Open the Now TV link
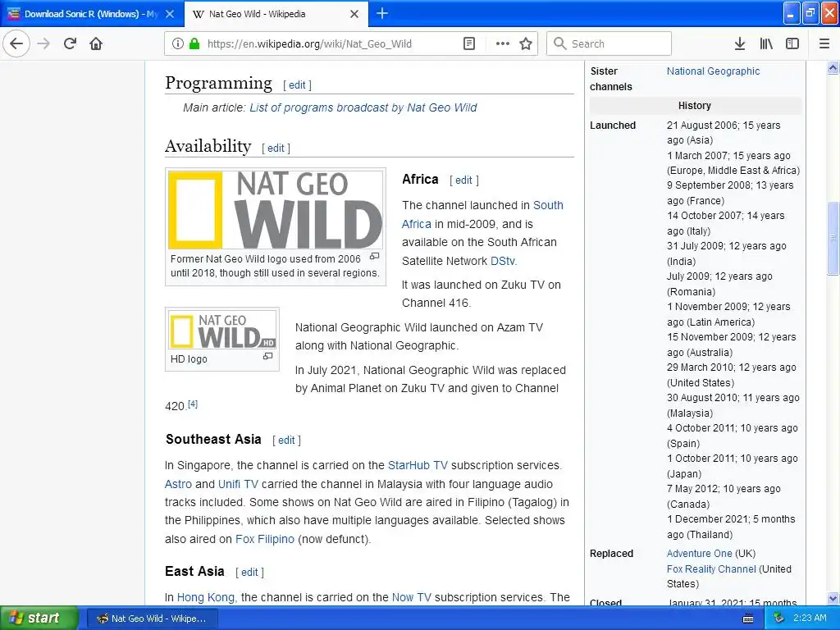 click(412, 597)
